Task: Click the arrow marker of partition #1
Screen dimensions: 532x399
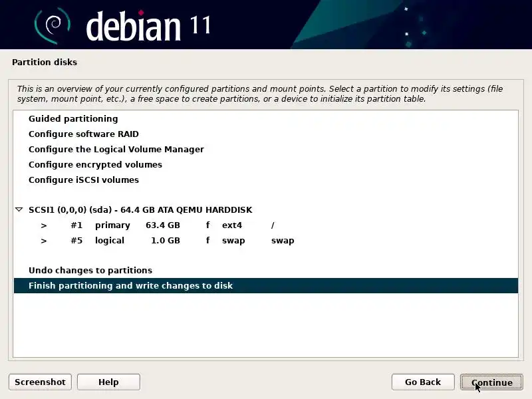Action: [x=44, y=225]
